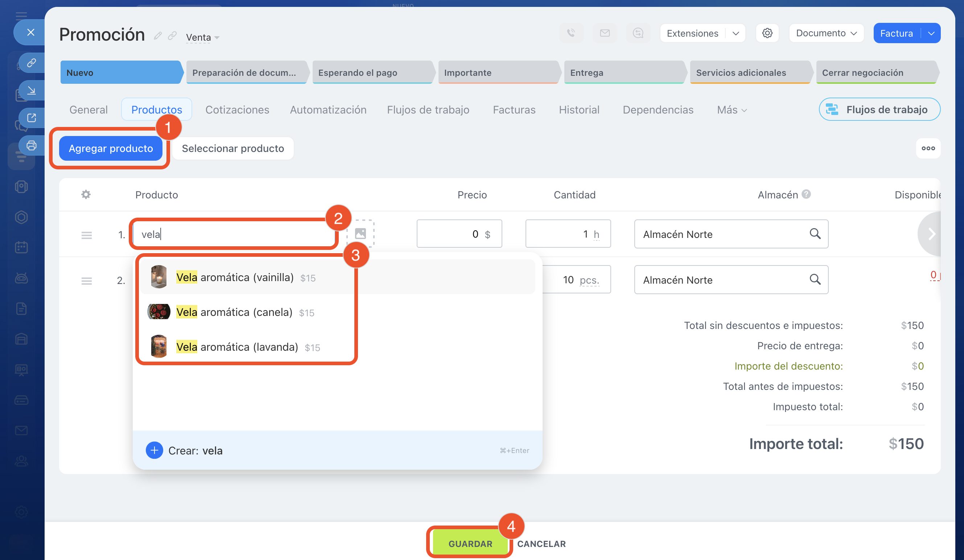Click the Seleccionar producto button
The image size is (964, 560).
point(232,148)
